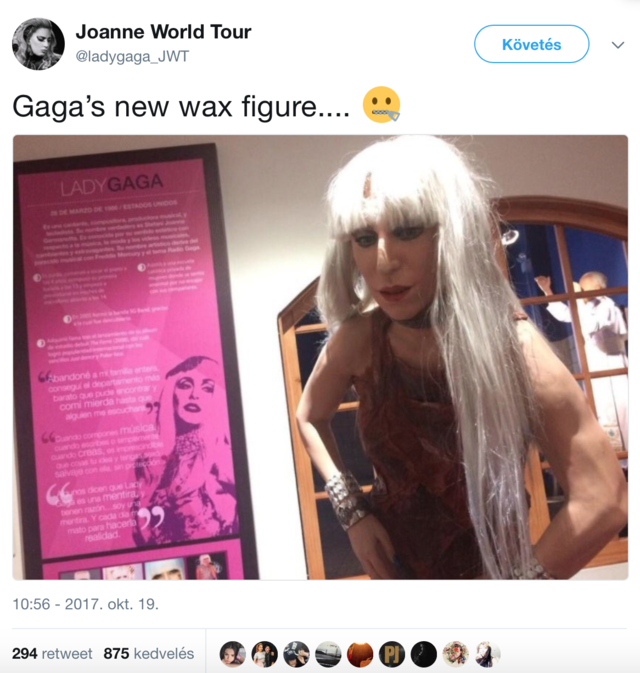Open the floral pattern liker avatar
640x673 pixels.
point(456,654)
